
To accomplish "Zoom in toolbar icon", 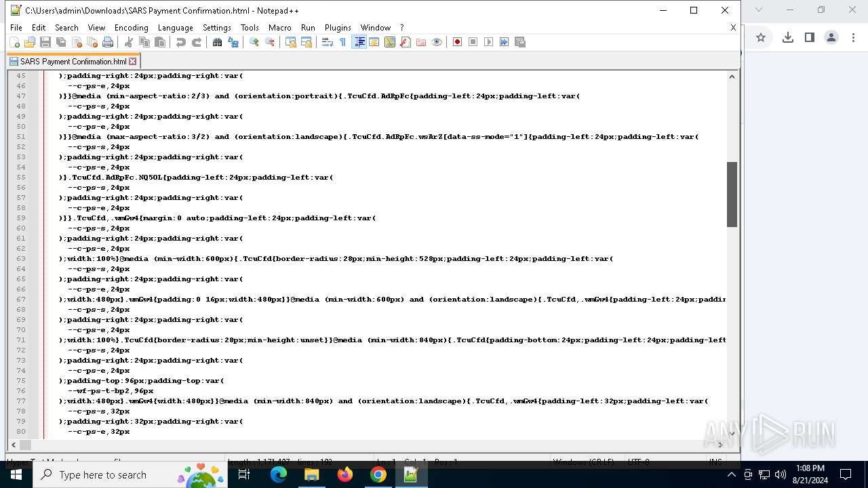I will 254,42.
